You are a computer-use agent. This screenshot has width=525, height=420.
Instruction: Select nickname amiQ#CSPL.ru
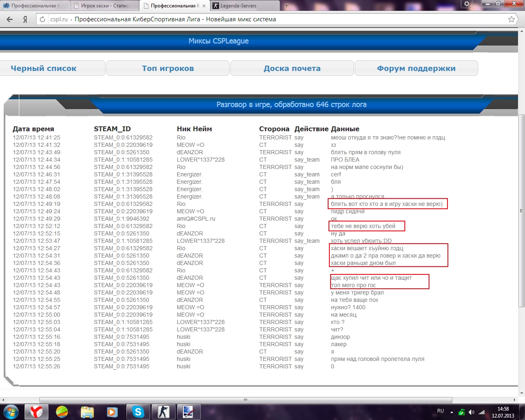click(x=196, y=219)
